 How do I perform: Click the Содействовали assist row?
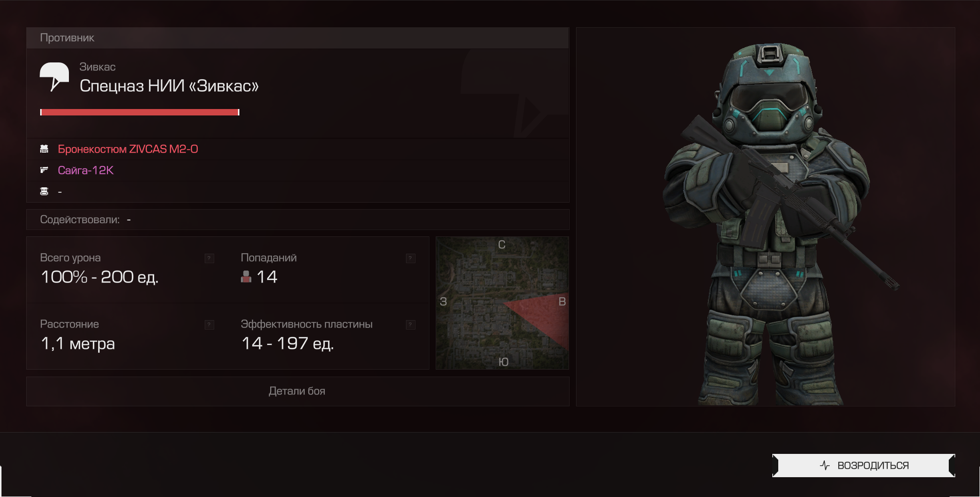coord(297,220)
